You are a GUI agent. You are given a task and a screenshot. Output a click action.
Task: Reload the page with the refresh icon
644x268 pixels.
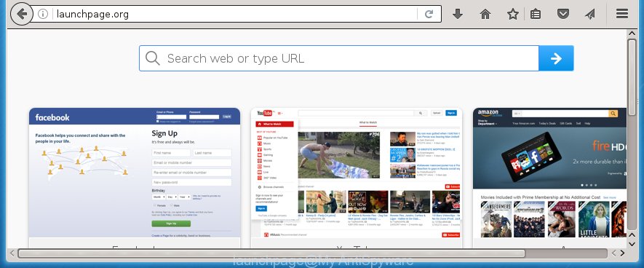[x=429, y=14]
